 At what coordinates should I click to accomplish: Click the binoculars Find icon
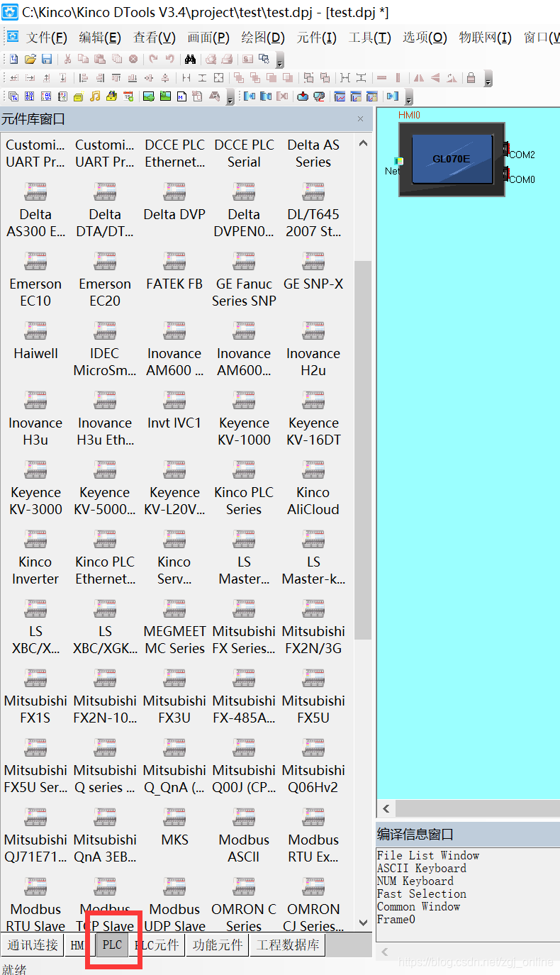[190, 59]
